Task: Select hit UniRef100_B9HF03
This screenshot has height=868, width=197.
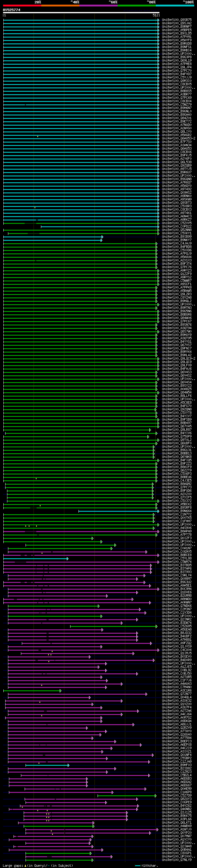Action: pyautogui.click(x=177, y=765)
